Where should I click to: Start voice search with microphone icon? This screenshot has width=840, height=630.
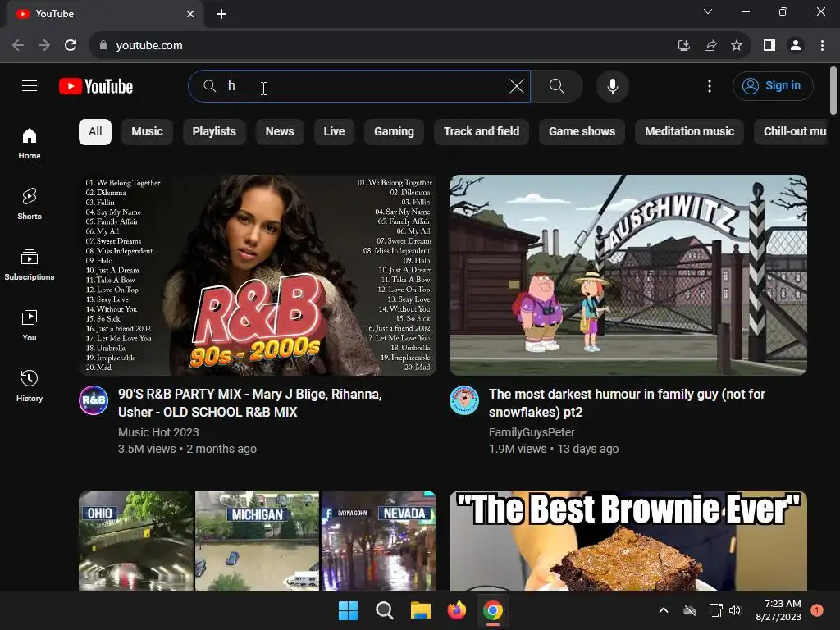click(x=612, y=85)
